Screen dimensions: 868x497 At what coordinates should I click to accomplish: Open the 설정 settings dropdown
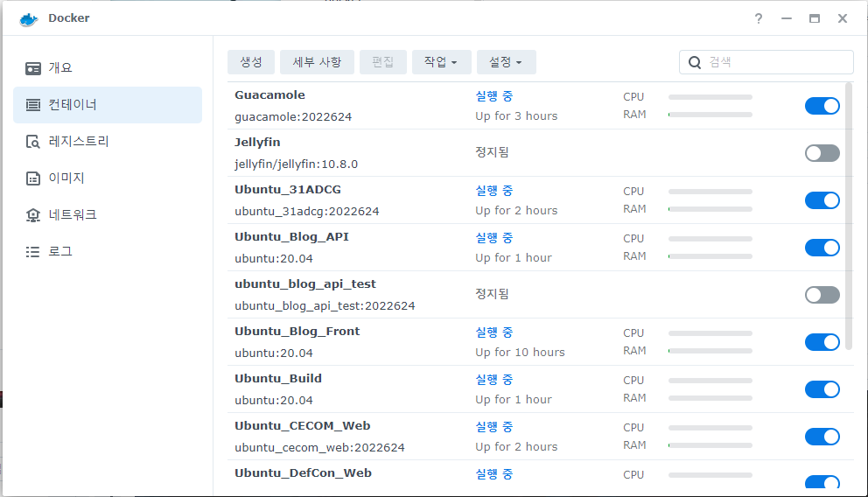pyautogui.click(x=506, y=62)
